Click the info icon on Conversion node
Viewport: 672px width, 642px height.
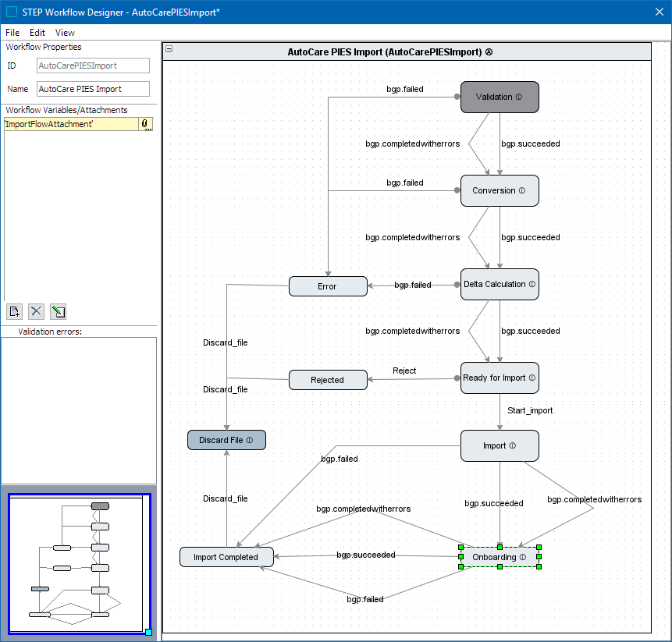click(x=522, y=190)
